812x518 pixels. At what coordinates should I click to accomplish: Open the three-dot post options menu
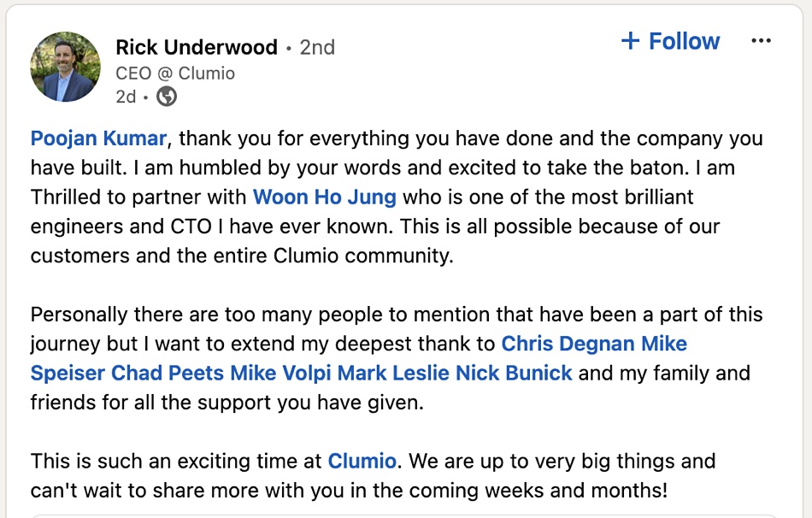[761, 41]
